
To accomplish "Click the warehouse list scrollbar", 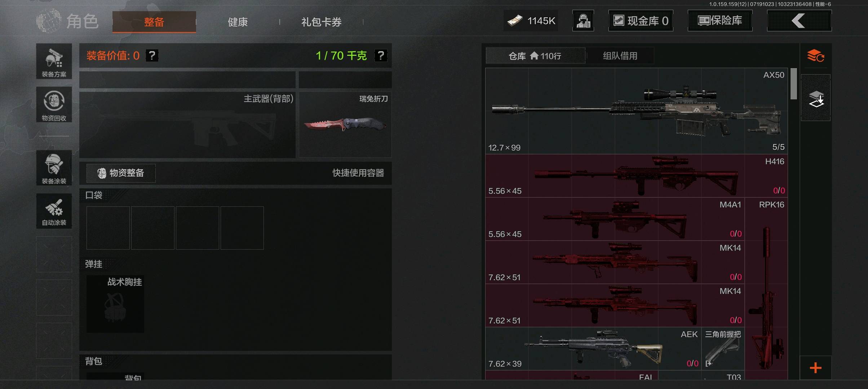I will point(793,84).
